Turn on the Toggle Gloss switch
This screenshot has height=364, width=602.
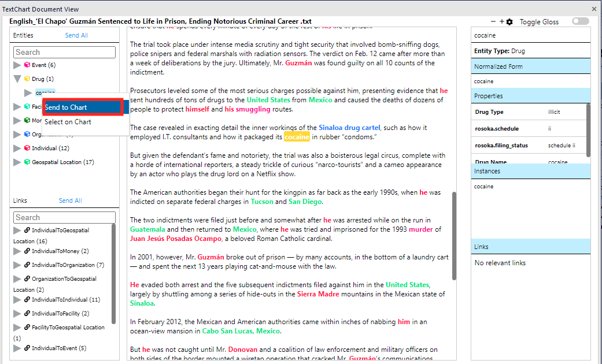pos(580,21)
